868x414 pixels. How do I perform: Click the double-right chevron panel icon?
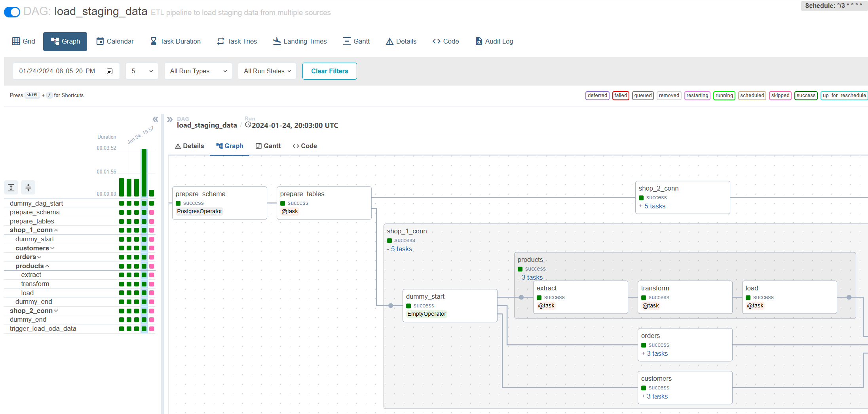(x=170, y=119)
